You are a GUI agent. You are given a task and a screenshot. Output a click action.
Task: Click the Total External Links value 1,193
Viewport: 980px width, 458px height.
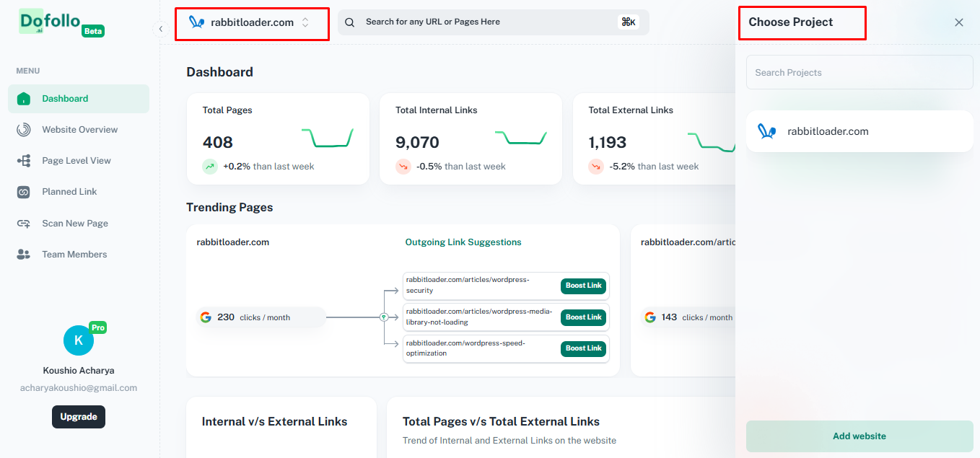(608, 142)
